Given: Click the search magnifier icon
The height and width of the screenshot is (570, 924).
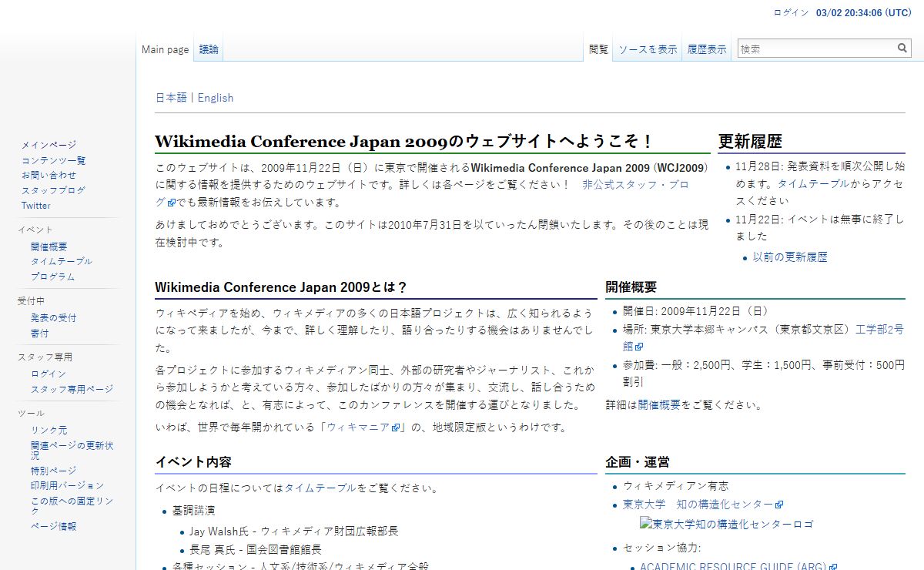Looking at the screenshot, I should 902,49.
